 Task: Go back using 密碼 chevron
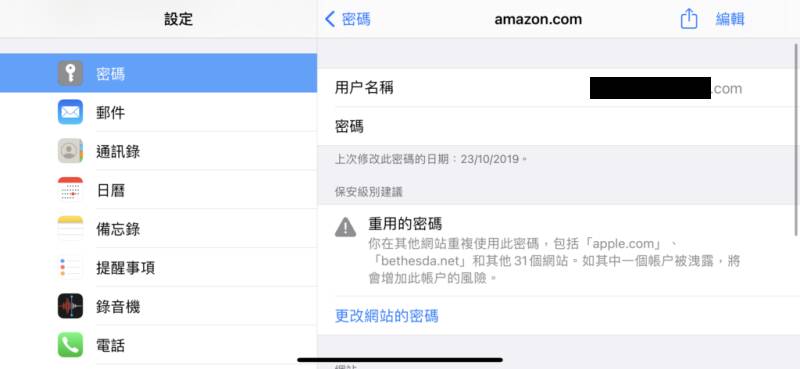pyautogui.click(x=347, y=19)
